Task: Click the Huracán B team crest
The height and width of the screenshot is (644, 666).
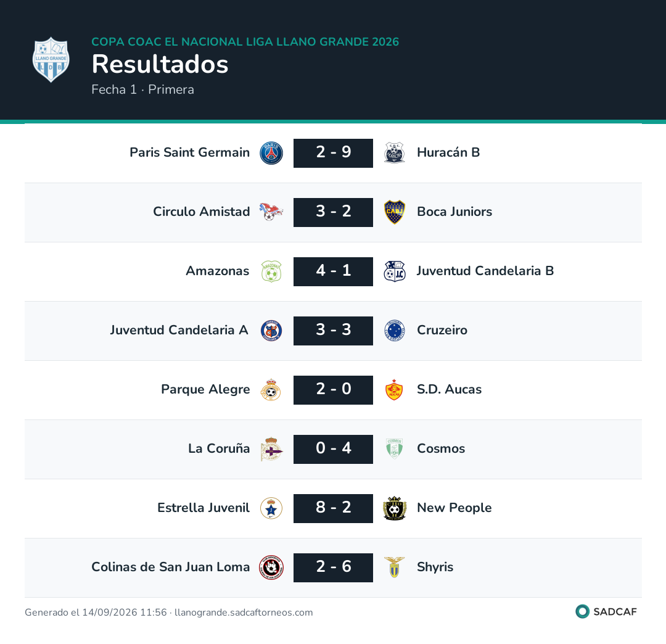Action: point(395,153)
